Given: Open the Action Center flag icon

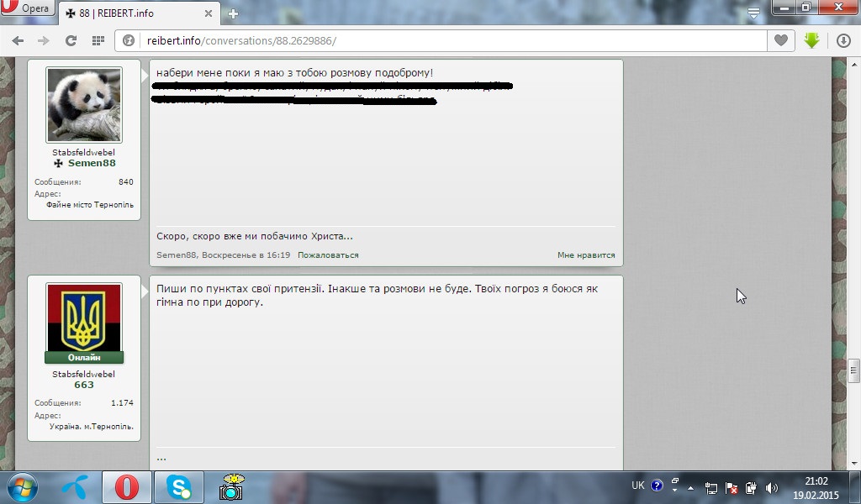Looking at the screenshot, I should pos(732,487).
